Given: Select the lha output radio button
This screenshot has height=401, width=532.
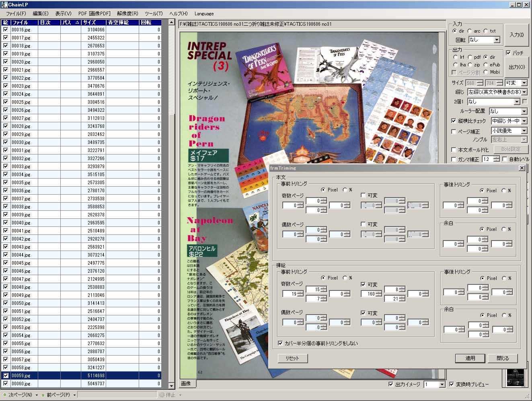Looking at the screenshot, I should coord(455,64).
